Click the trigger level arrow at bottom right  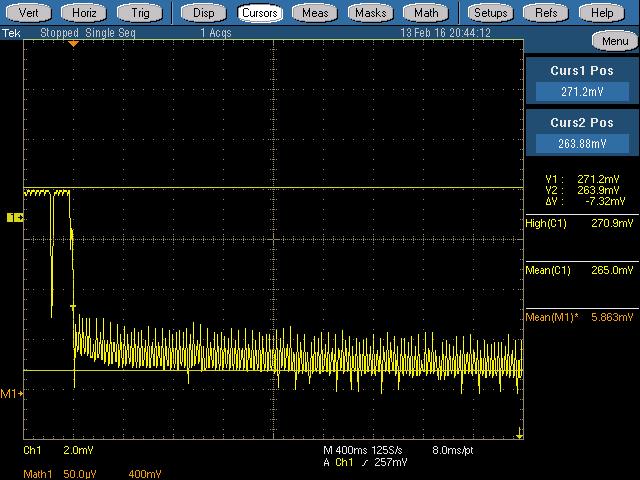520,435
